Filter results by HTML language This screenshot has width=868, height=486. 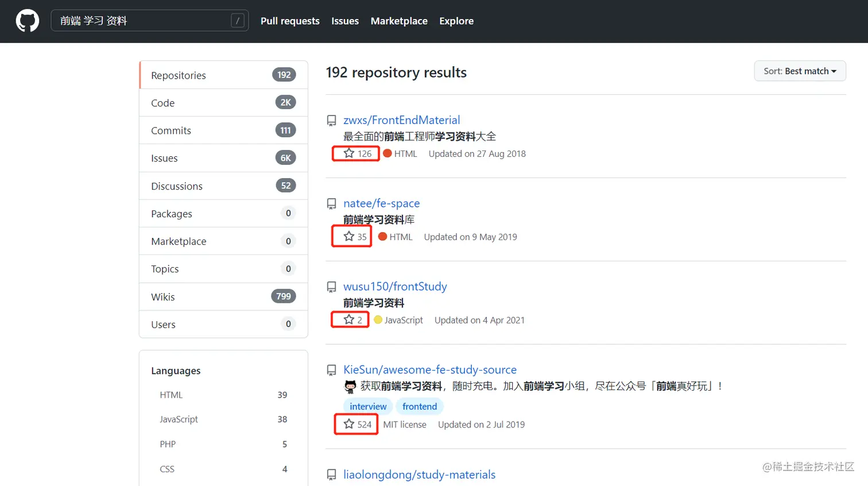coord(223,395)
